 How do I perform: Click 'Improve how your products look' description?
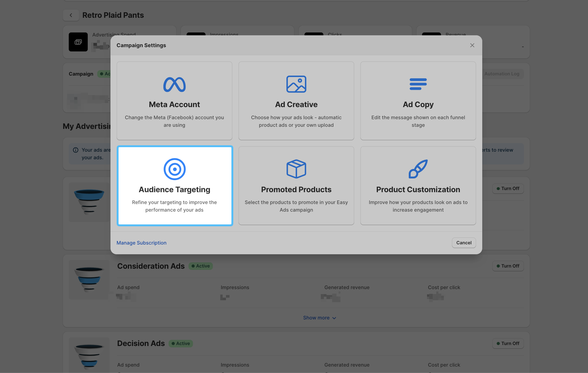(418, 206)
